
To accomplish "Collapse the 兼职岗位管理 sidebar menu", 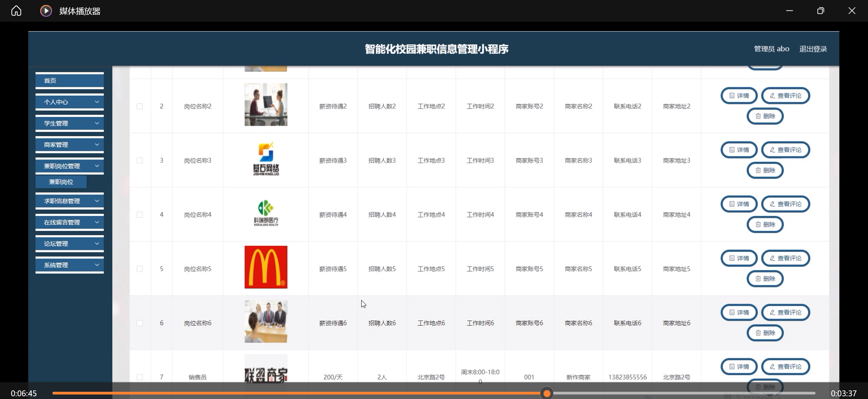I will click(x=70, y=166).
